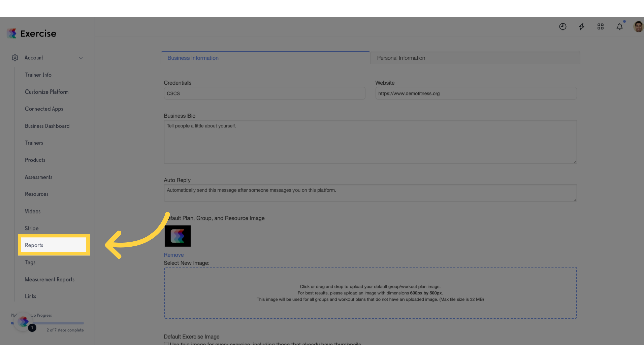Viewport: 644px width, 362px height.
Task: Click '2 of 7 steps complete' text
Action: click(x=65, y=330)
